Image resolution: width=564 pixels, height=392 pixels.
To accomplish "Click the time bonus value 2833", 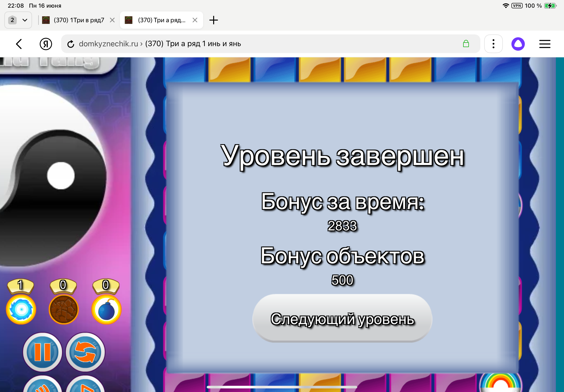I will [x=342, y=226].
